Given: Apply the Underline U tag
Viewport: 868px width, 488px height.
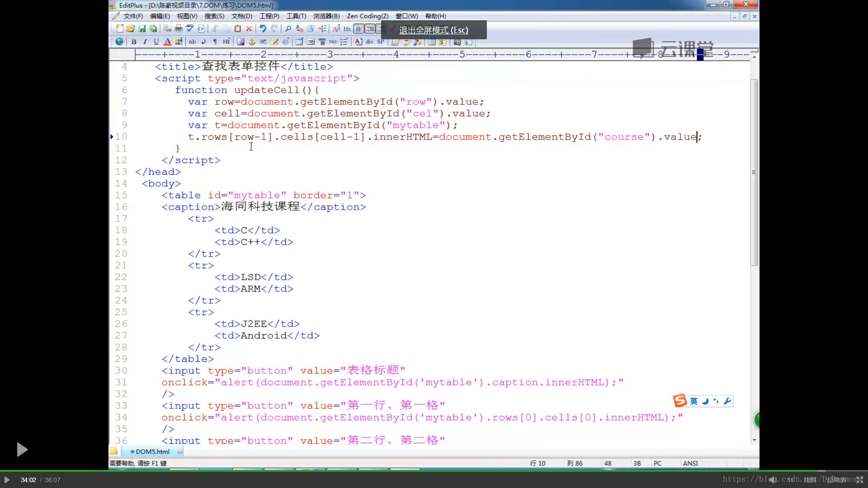Looking at the screenshot, I should (x=156, y=42).
